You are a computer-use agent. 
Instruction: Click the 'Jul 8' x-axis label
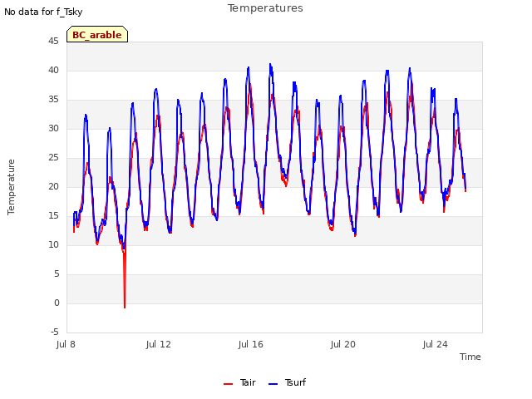coord(66,344)
